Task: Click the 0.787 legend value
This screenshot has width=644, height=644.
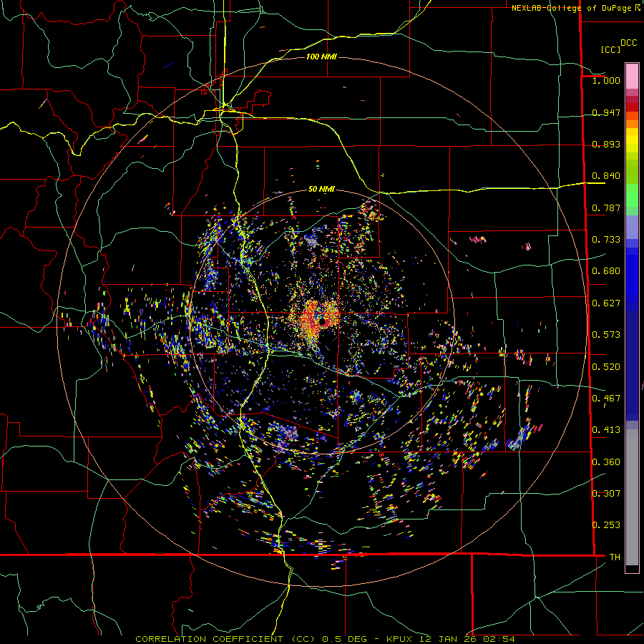Action: point(606,208)
